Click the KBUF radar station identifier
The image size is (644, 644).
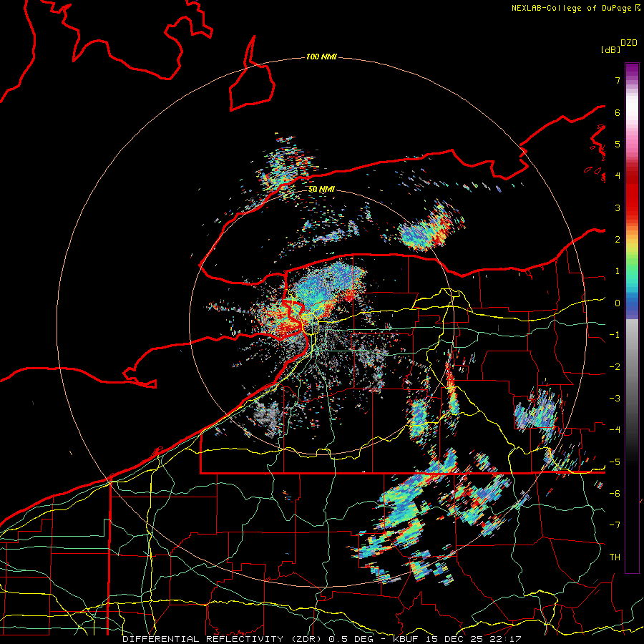(x=405, y=639)
